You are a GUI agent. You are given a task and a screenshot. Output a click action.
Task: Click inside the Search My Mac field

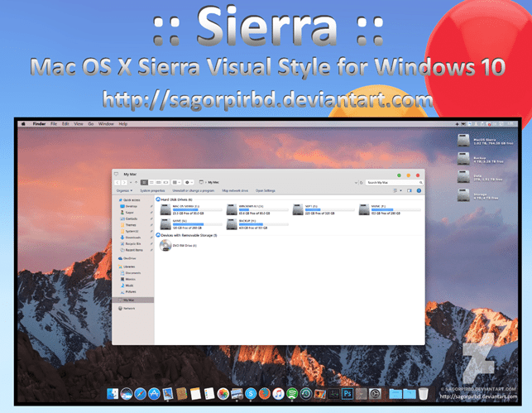coord(394,183)
